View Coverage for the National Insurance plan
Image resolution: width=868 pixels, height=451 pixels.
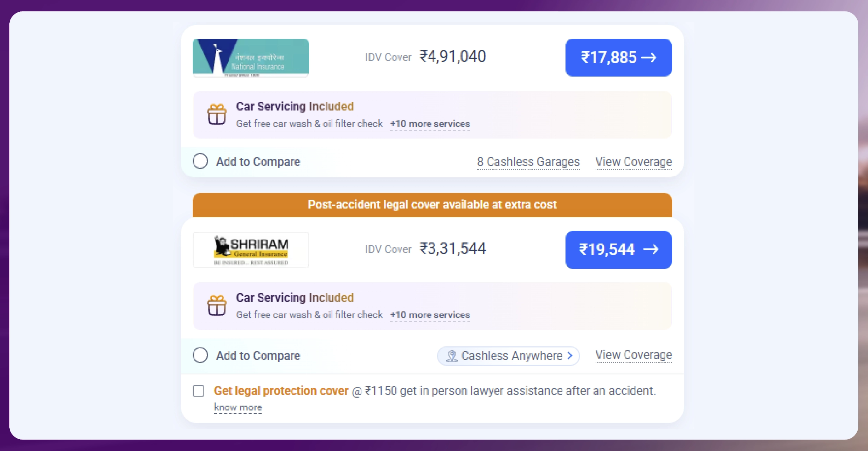(633, 161)
